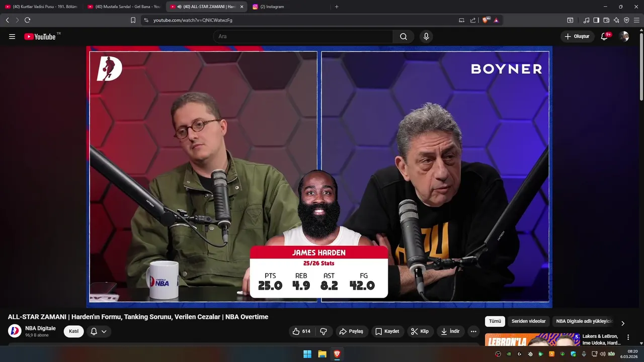Image resolution: width=644 pixels, height=362 pixels.
Task: Click the youtube.com address bar
Action: 302,20
